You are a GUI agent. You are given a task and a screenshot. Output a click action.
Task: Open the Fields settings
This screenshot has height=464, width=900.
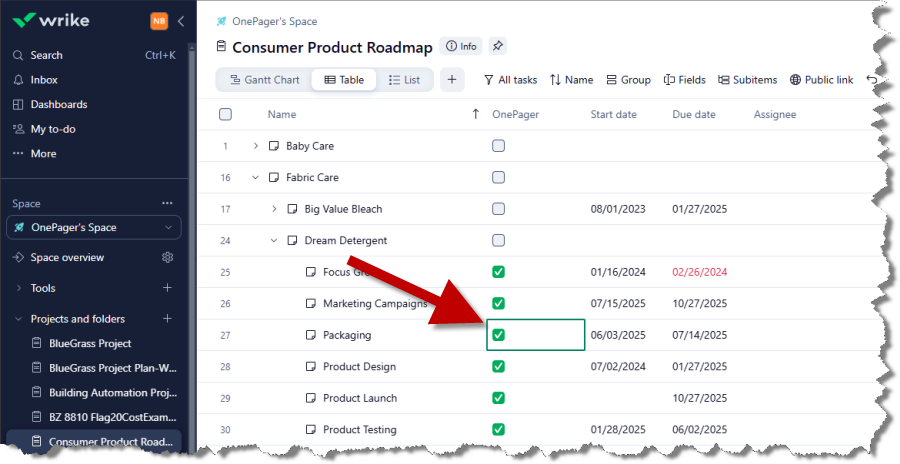684,80
